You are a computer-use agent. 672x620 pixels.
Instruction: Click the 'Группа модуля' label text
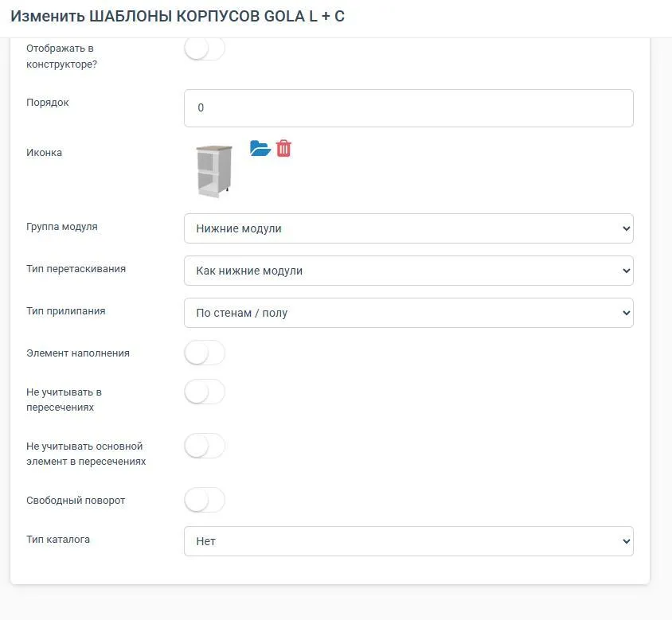point(62,227)
